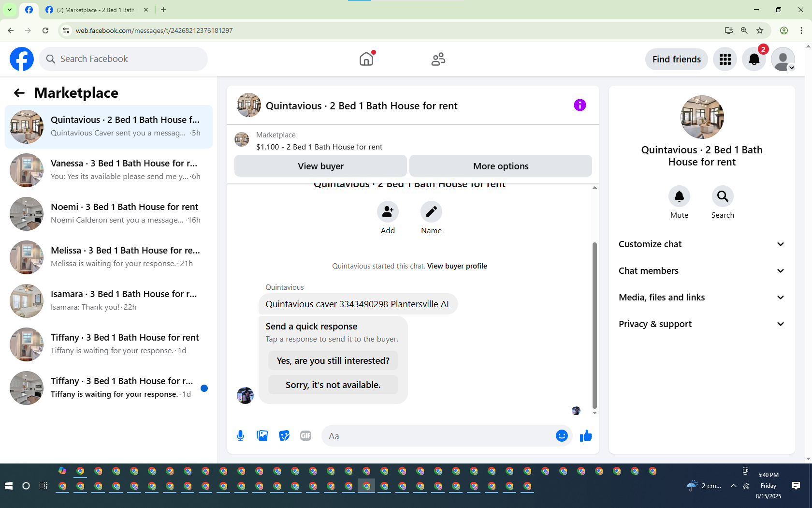View site information icon in address bar
Screen dimensions: 812x508
coord(66,30)
